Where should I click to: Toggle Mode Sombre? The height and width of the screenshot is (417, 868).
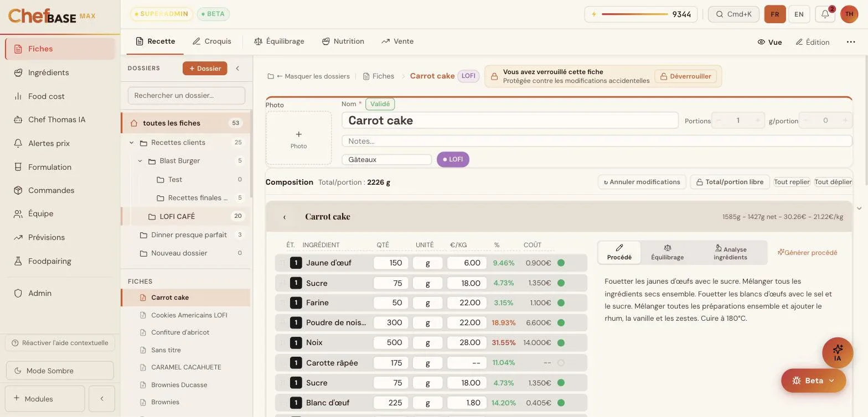coord(60,371)
